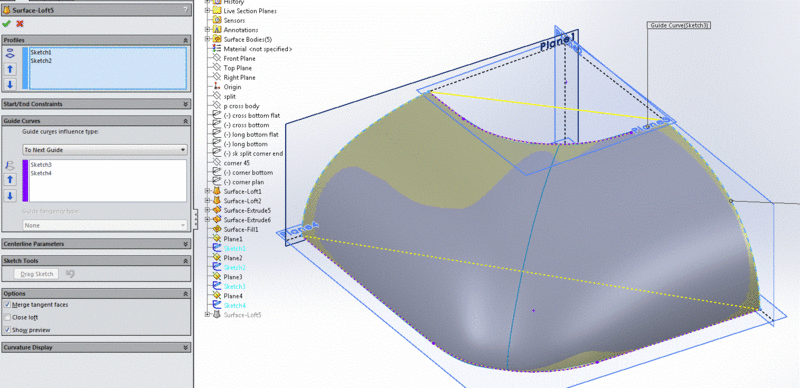Expand the Start/End Constraints section
800x388 pixels.
click(x=185, y=104)
